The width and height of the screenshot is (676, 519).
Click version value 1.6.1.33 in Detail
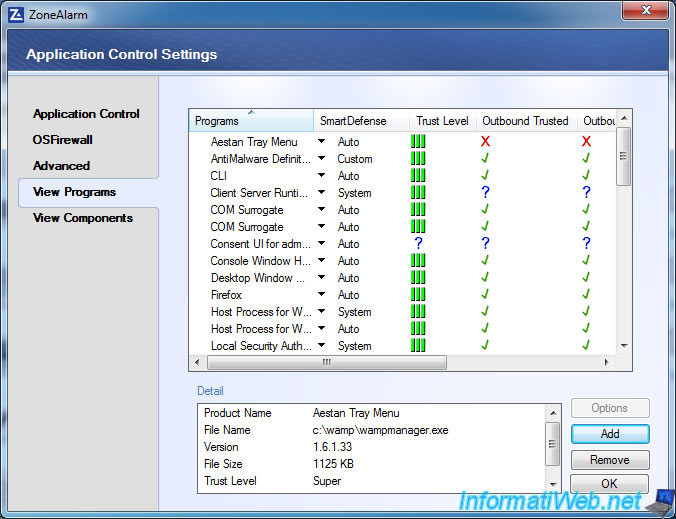[332, 447]
